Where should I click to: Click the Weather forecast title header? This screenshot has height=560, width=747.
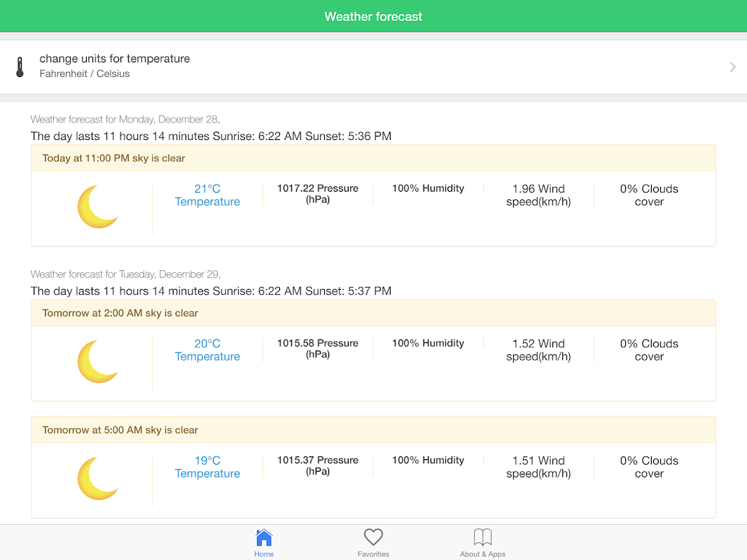click(373, 17)
